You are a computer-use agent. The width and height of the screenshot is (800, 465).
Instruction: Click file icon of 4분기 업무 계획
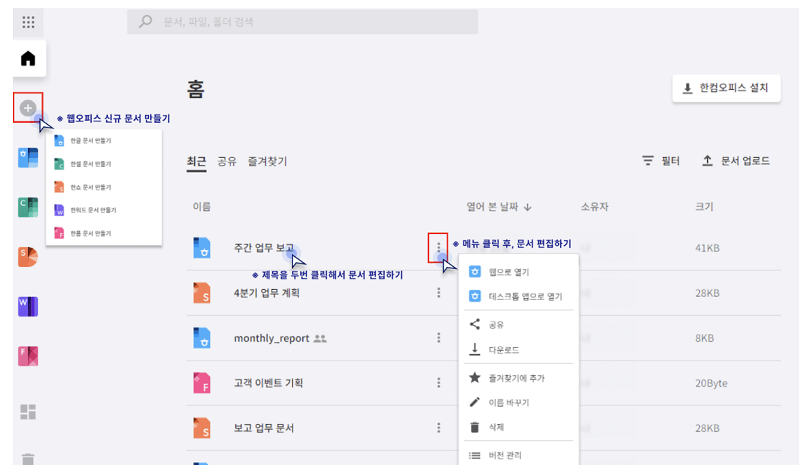point(202,293)
